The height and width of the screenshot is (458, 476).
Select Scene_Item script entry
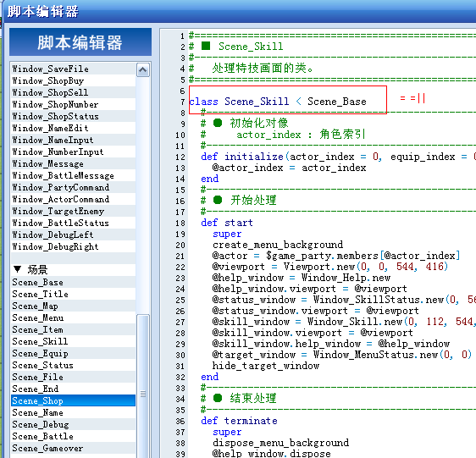(x=73, y=329)
